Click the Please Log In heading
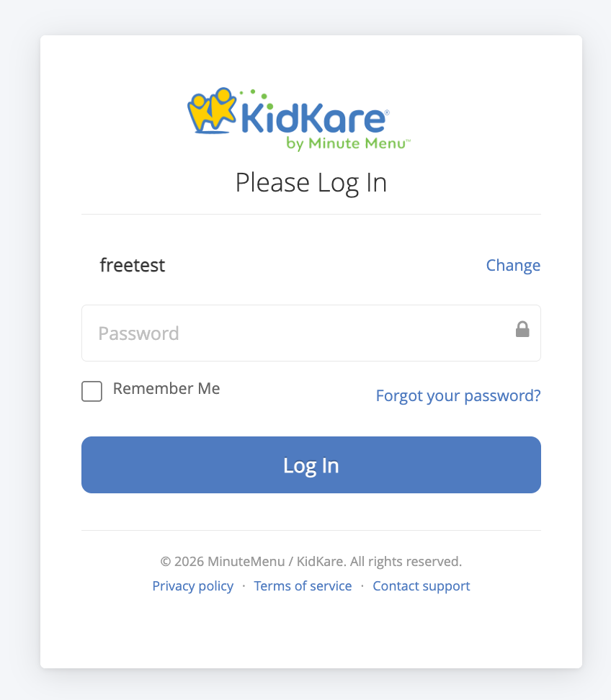Viewport: 611px width, 700px height. click(x=311, y=182)
